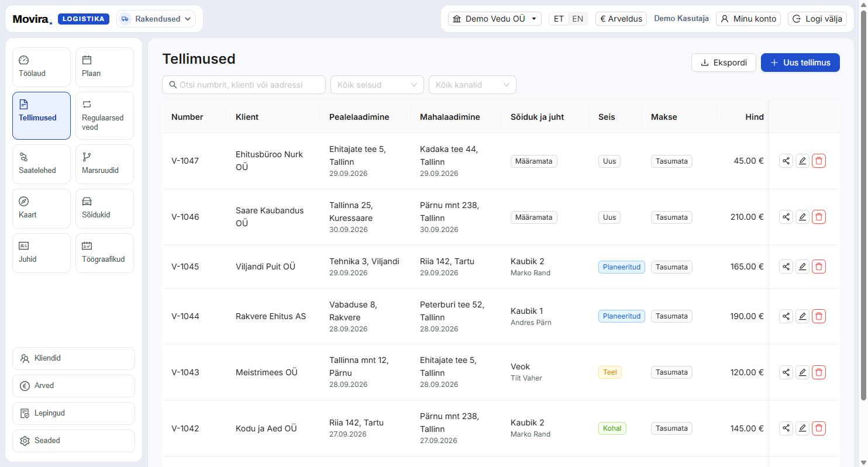Open the Rakendused apps dropdown
This screenshot has width=868, height=467.
coord(156,19)
